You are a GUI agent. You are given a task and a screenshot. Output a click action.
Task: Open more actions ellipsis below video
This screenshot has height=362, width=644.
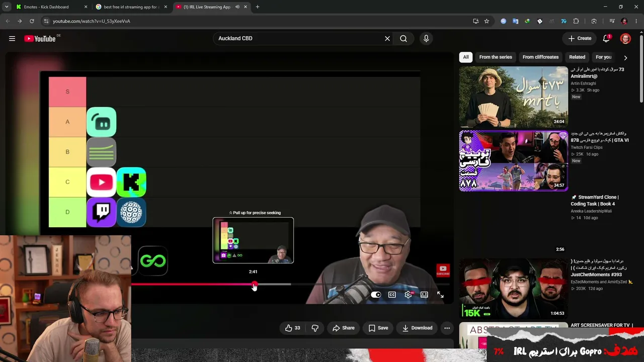coord(447,328)
